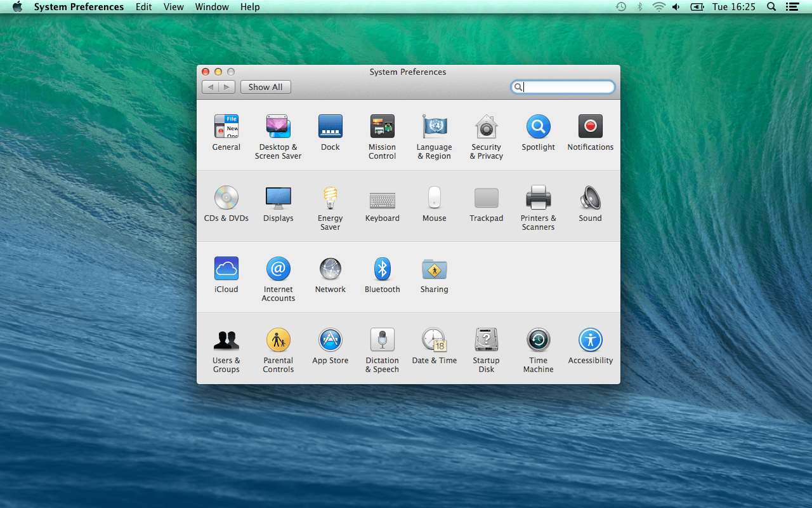Open Time Machine menu bar status

click(x=621, y=7)
